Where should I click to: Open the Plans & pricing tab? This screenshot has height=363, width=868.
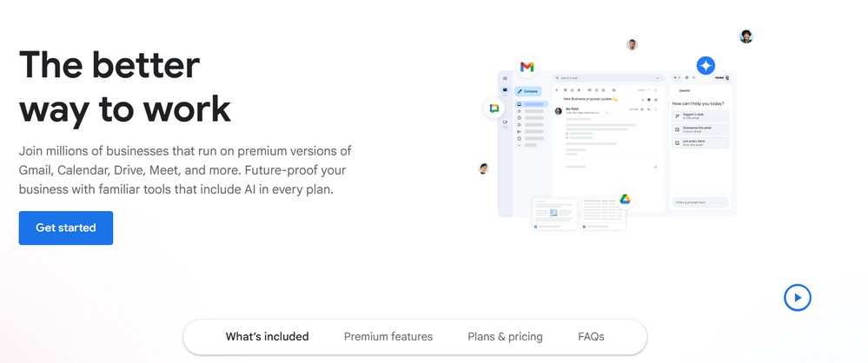point(505,336)
